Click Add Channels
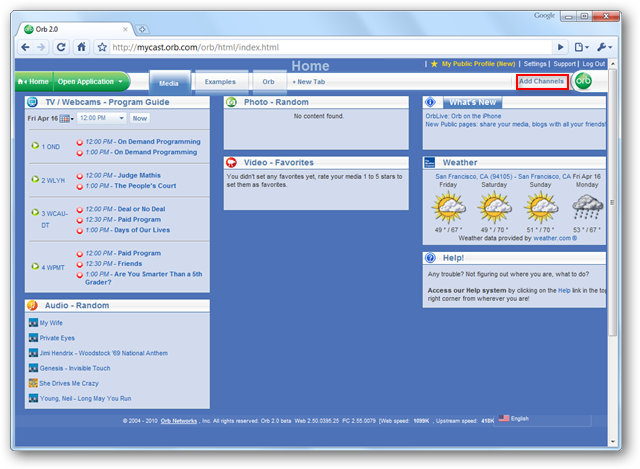This screenshot has width=640, height=469. 542,81
